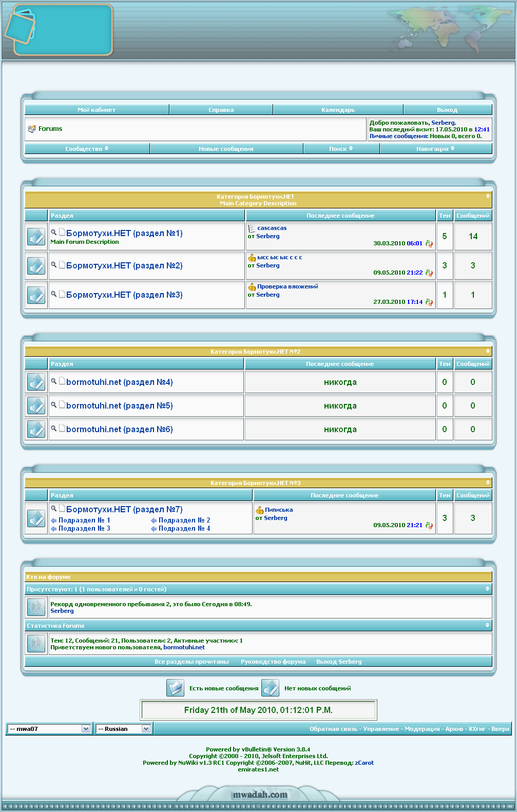Image resolution: width=517 pixels, height=812 pixels.
Task: Click site logo banner at top
Action: [59, 30]
